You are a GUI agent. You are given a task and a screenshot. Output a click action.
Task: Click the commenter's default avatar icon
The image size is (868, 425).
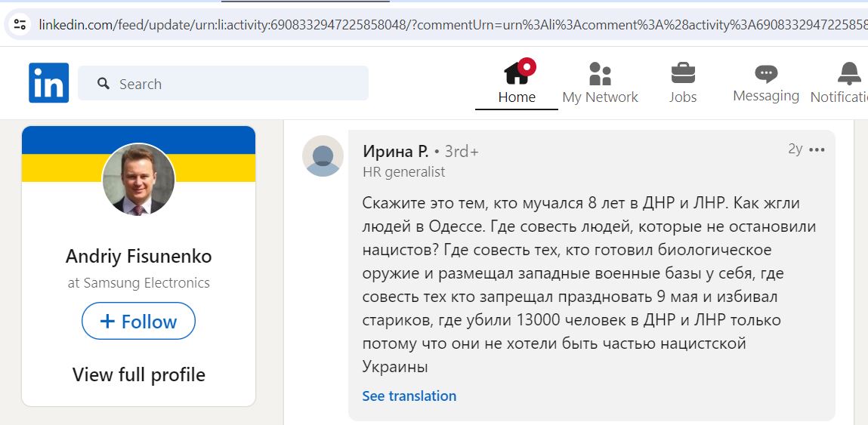(323, 156)
